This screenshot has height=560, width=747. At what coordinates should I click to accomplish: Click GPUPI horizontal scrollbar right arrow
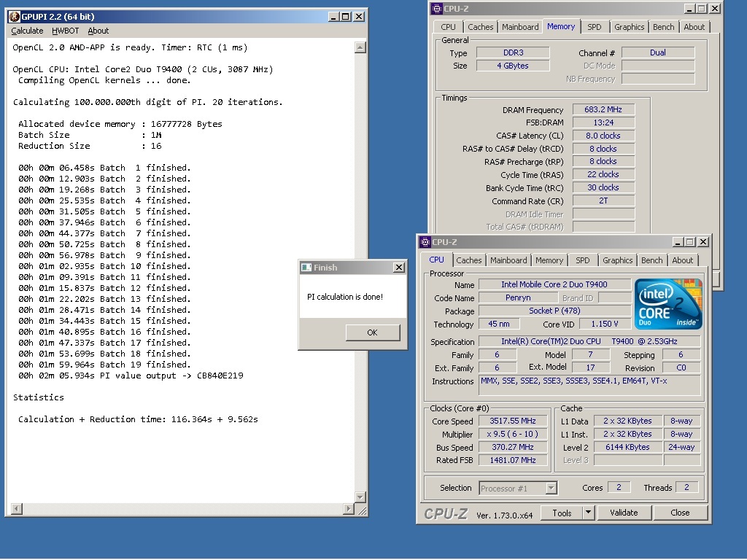(x=349, y=508)
